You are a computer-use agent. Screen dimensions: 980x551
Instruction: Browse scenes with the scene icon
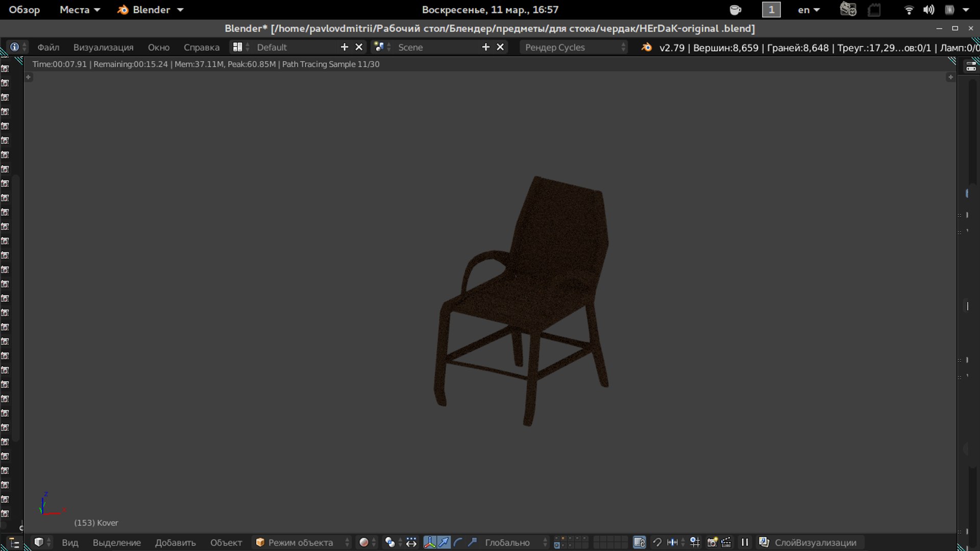(382, 47)
